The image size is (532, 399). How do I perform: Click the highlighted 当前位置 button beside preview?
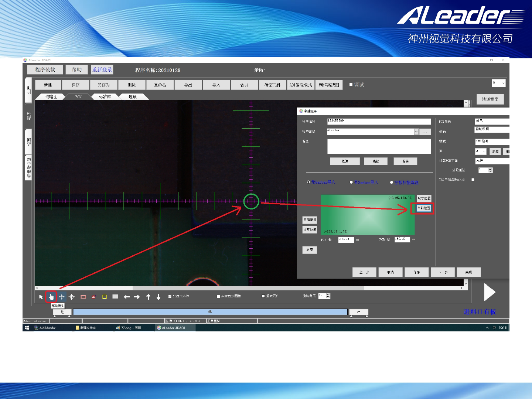(x=424, y=208)
